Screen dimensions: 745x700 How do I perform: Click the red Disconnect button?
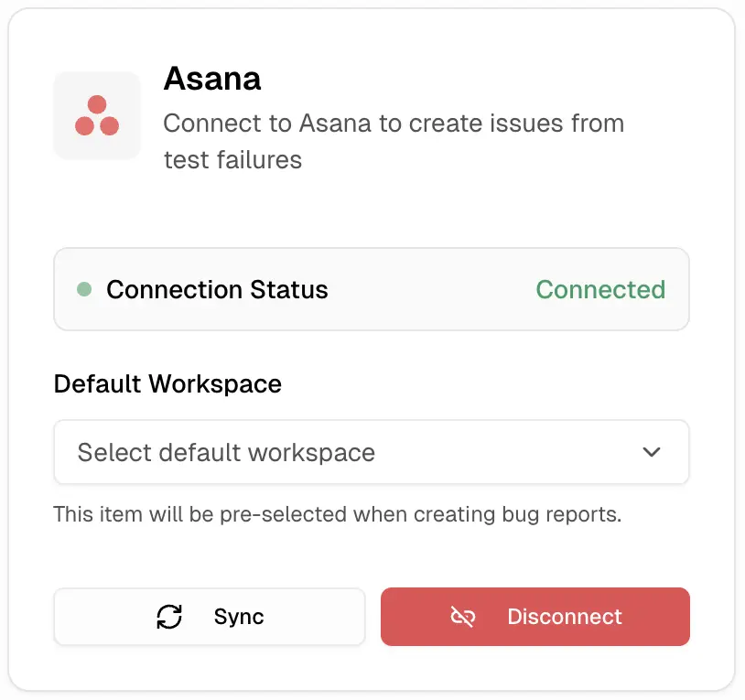tap(535, 617)
